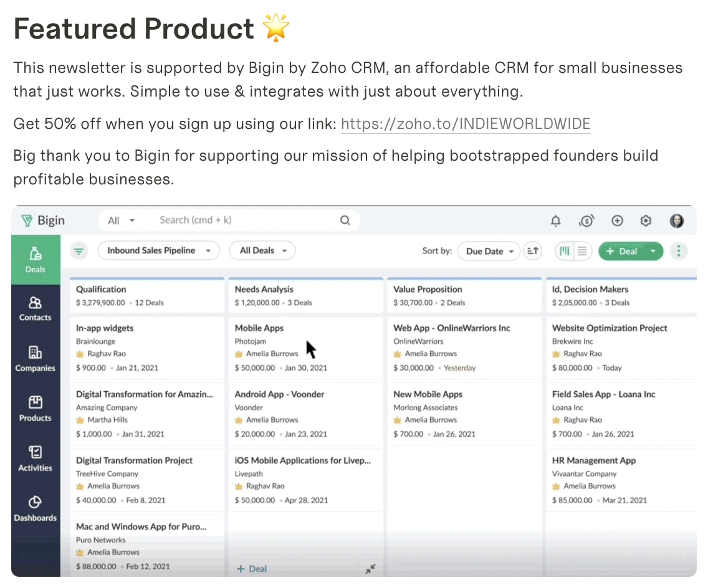Go to the Companies module
Screen dimensions: 713x588
coord(36,359)
